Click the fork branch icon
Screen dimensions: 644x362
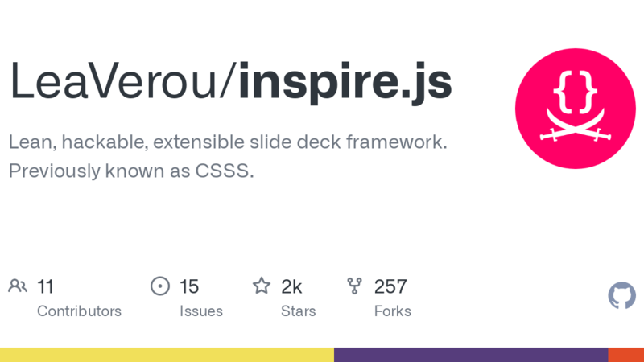pos(354,286)
